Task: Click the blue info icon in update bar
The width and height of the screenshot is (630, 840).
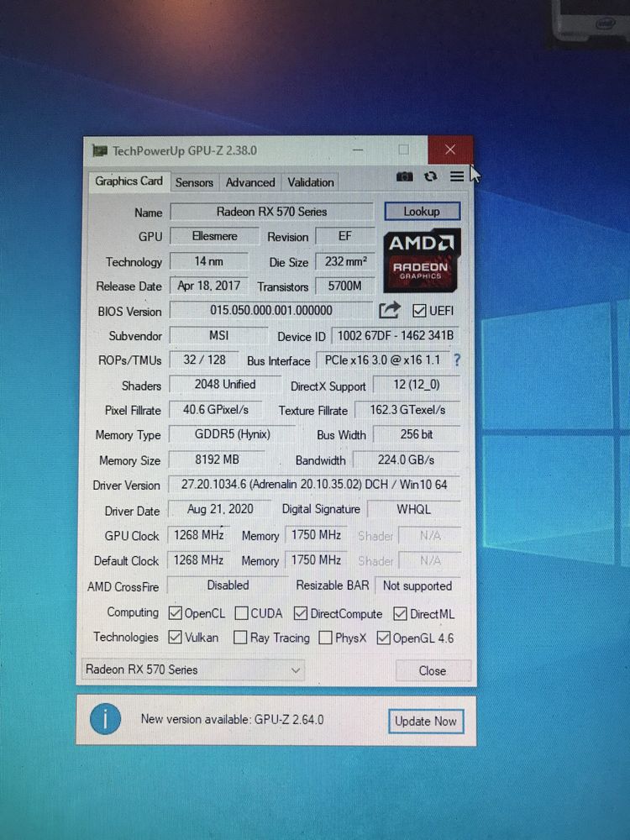Action: tap(105, 719)
